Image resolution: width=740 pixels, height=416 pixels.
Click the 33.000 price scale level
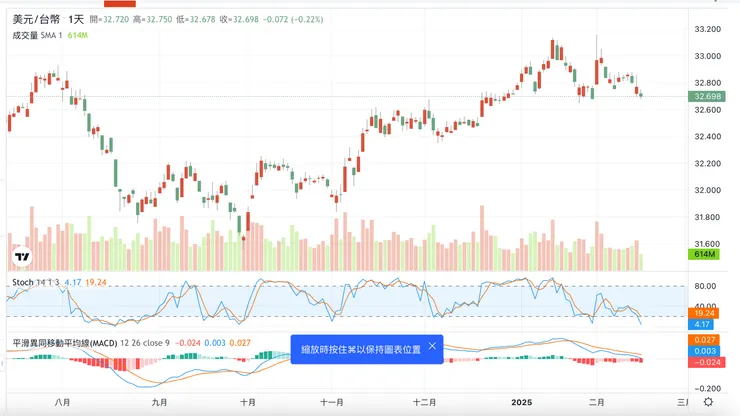click(x=706, y=56)
